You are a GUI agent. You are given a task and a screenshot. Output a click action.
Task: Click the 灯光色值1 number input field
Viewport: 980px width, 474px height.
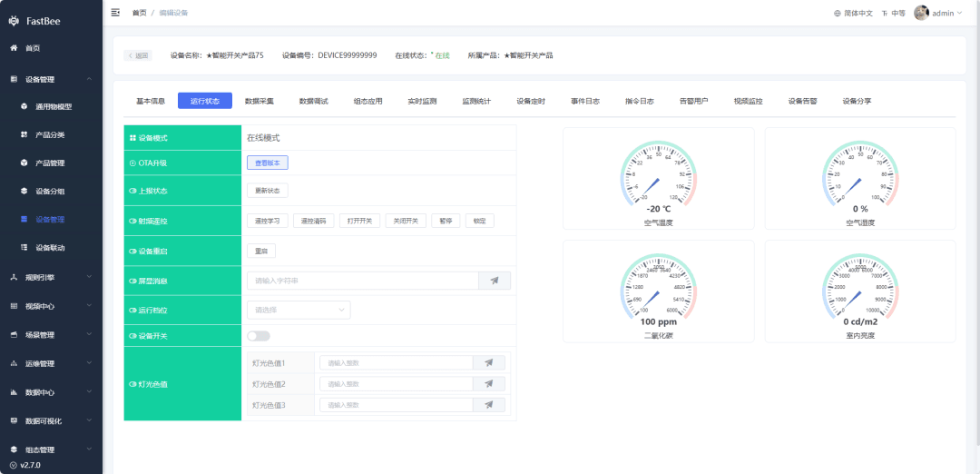point(397,362)
